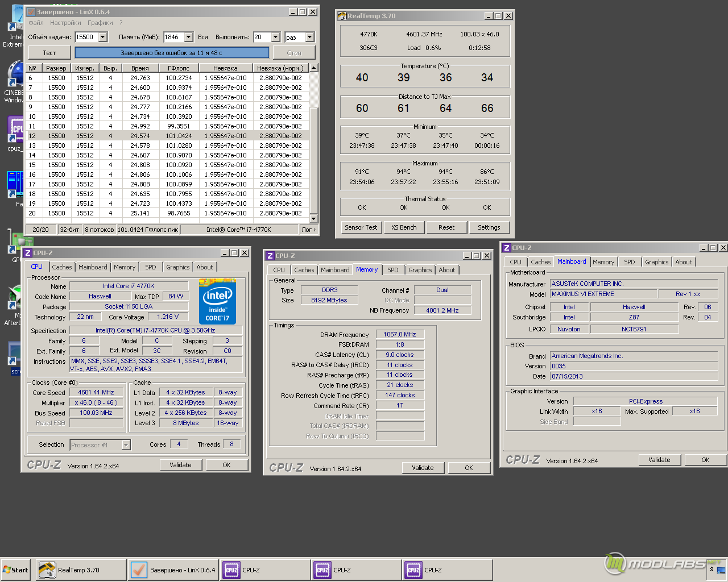Click the RealTemp title bar icon
This screenshot has height=582, width=728.
pos(342,16)
